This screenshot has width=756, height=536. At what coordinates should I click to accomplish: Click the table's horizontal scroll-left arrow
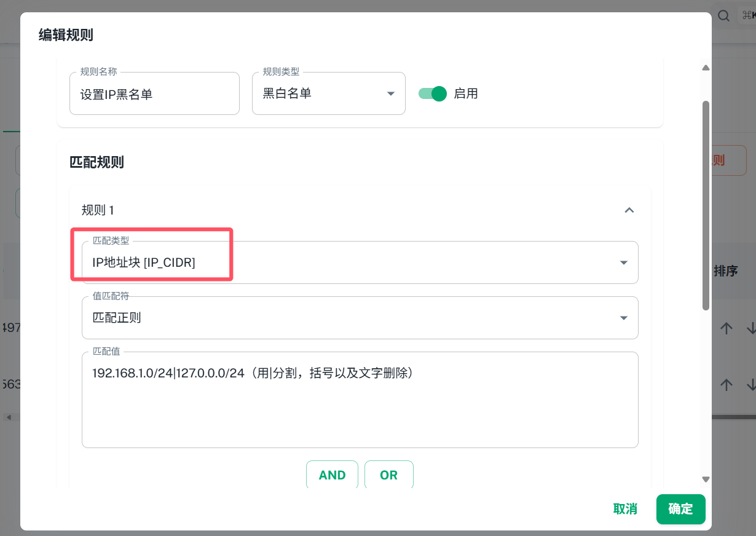[9, 417]
